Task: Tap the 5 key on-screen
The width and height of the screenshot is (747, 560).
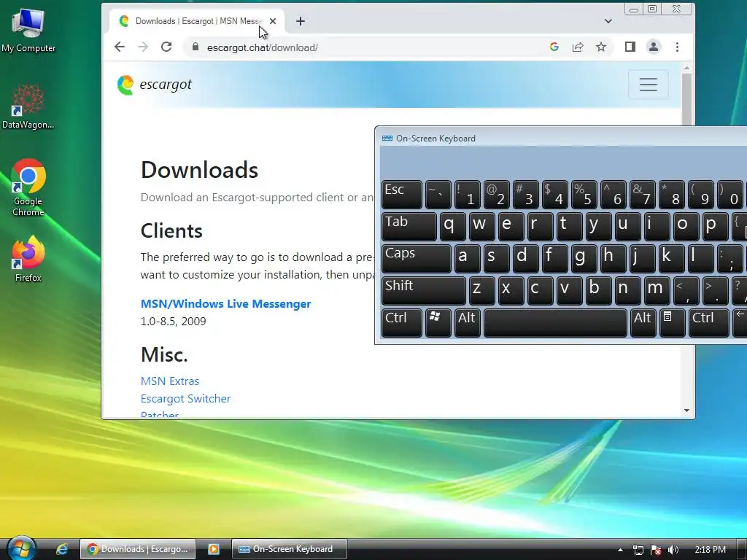Action: point(584,195)
